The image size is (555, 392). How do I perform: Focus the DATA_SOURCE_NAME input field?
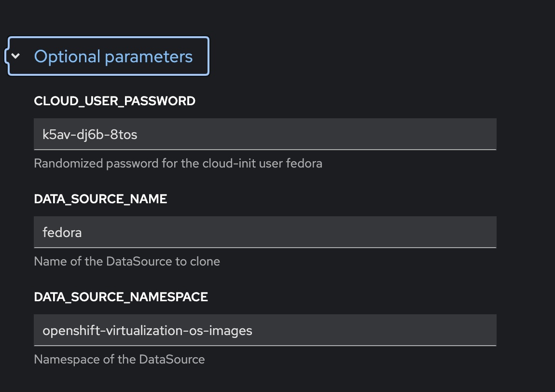(x=264, y=232)
